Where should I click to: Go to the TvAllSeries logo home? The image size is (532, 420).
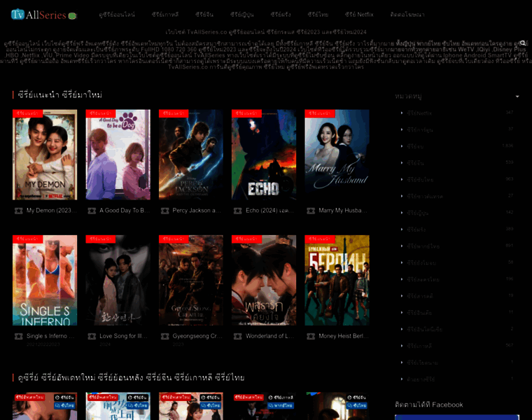click(44, 15)
